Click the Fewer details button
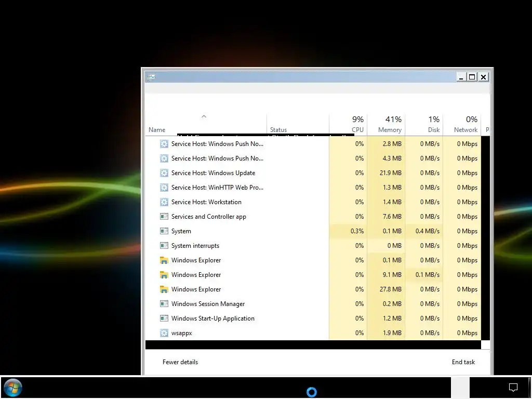 coord(180,362)
